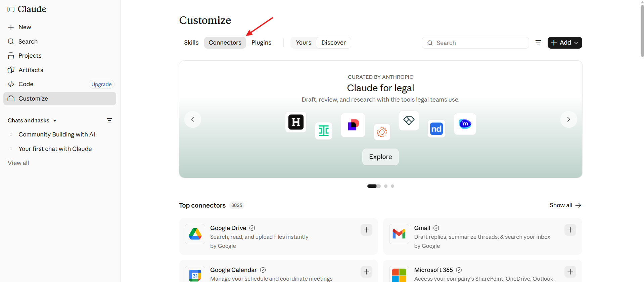The image size is (644, 282).
Task: Open the Gmail connector card
Action: pyautogui.click(x=482, y=236)
